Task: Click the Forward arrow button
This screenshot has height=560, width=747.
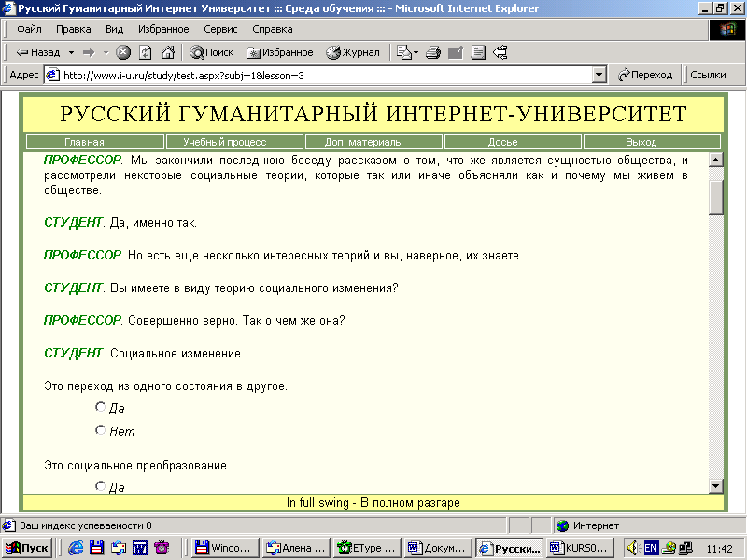Action: coord(89,52)
